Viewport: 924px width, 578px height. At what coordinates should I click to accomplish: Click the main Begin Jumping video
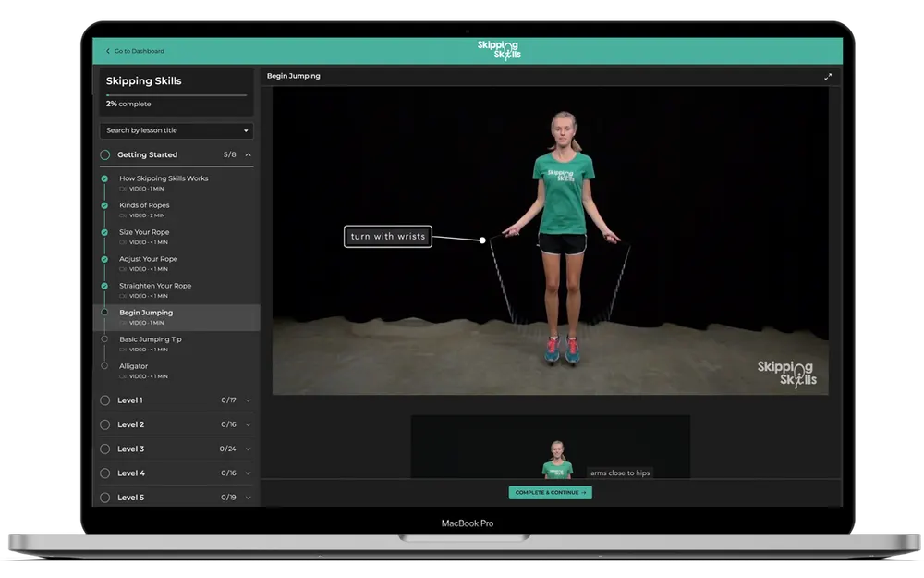tap(551, 240)
